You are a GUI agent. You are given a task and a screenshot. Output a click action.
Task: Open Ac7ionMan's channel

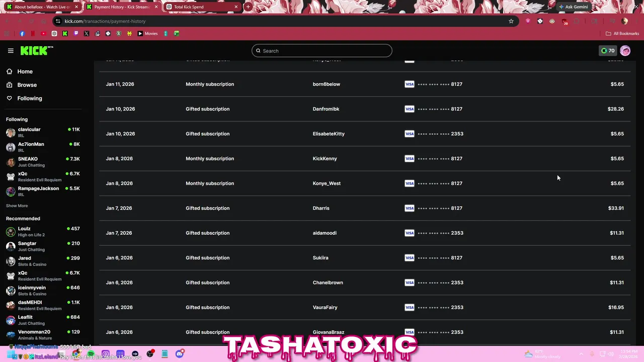coord(43,147)
